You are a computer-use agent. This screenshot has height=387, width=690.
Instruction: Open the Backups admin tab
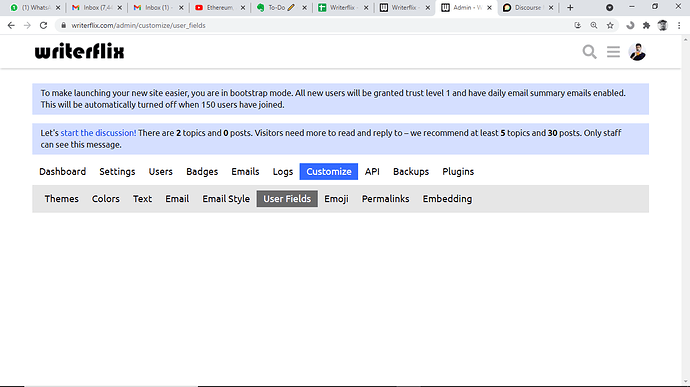point(411,172)
